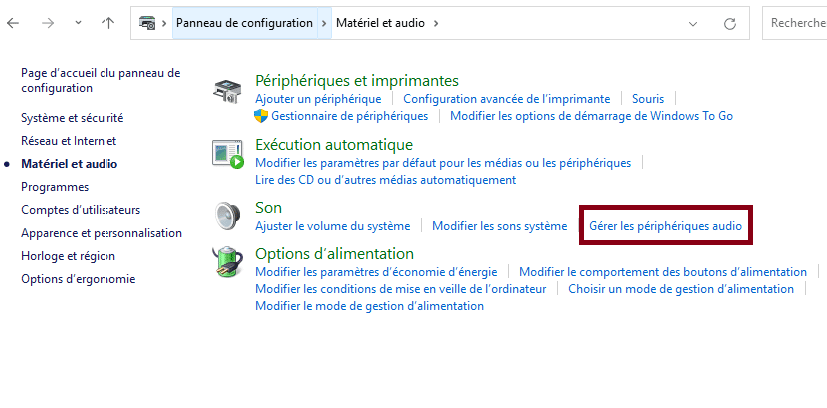
Task: Click Ajuster le volume du système
Action: (x=333, y=226)
